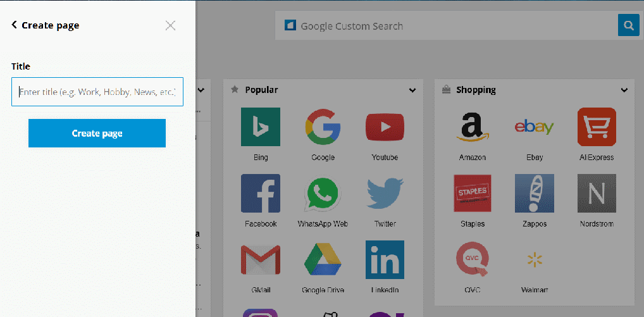Focus the Title input field
This screenshot has width=644, height=317.
[97, 92]
